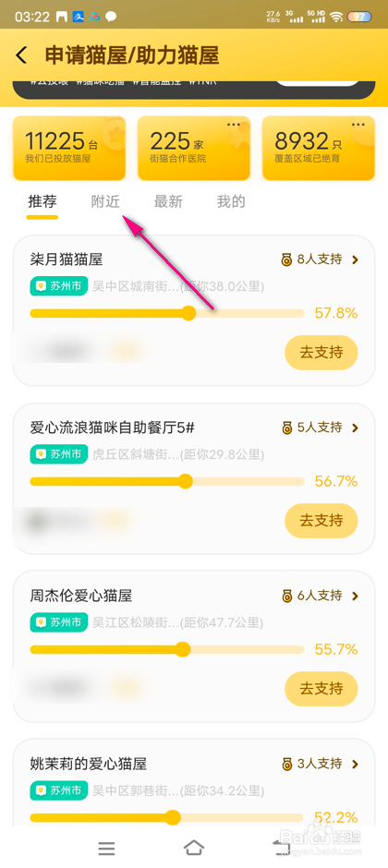The image size is (388, 868).
Task: Tap 去支持 for 柒月猫猫屋
Action: coord(321,352)
